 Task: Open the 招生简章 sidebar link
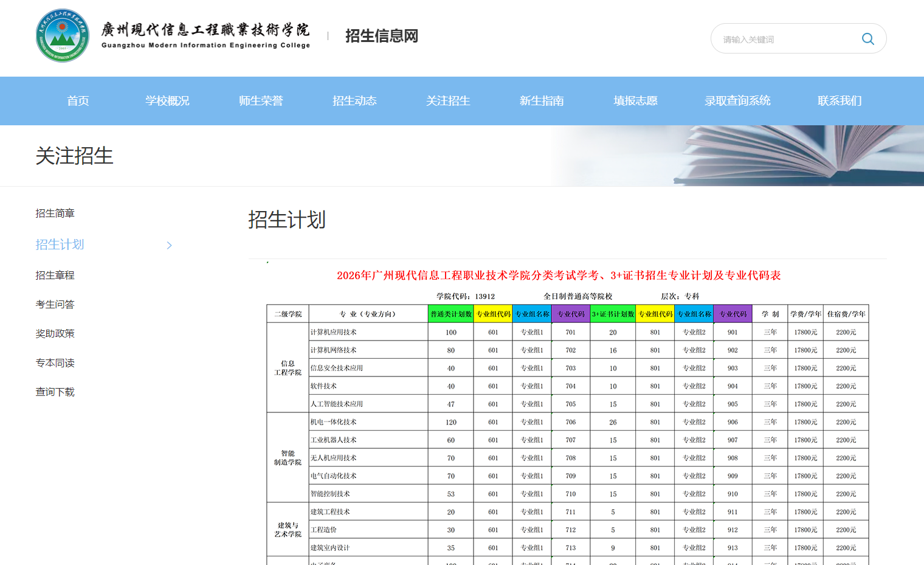pos(55,213)
